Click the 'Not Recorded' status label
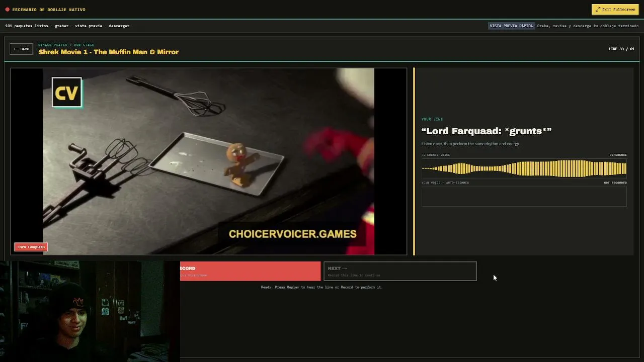This screenshot has width=644, height=362. [x=615, y=183]
